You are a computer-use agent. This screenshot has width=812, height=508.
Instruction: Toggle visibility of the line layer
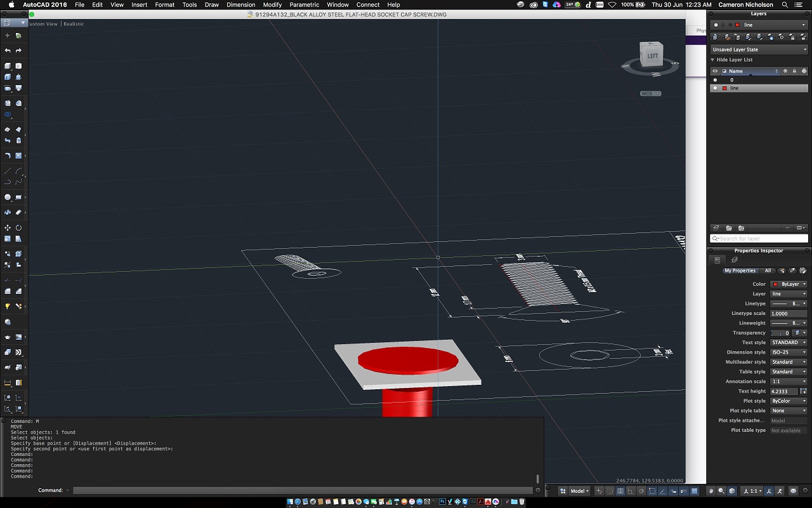click(716, 88)
